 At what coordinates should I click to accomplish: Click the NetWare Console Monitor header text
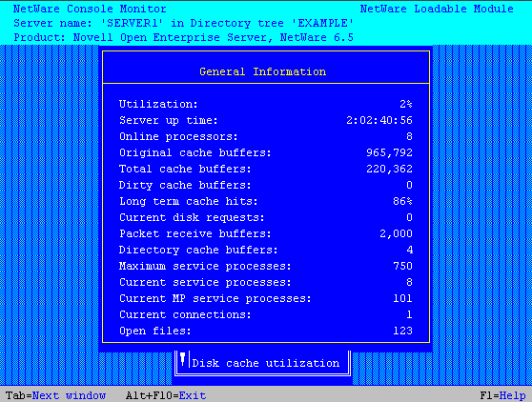(90, 9)
